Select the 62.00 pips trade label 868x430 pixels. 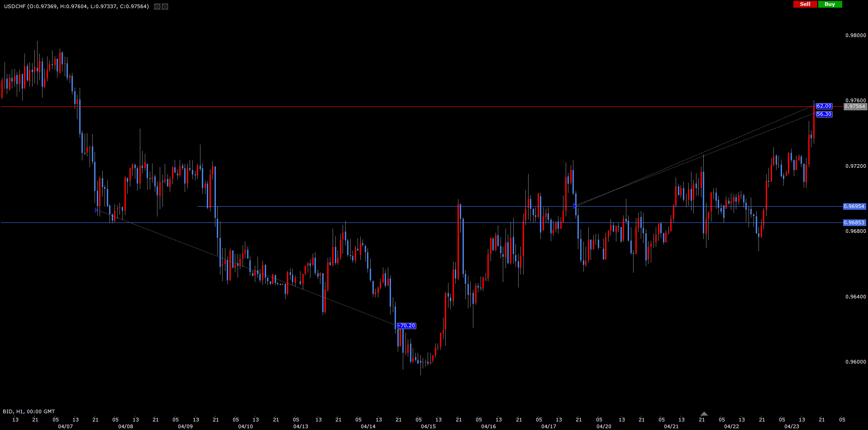tap(824, 106)
